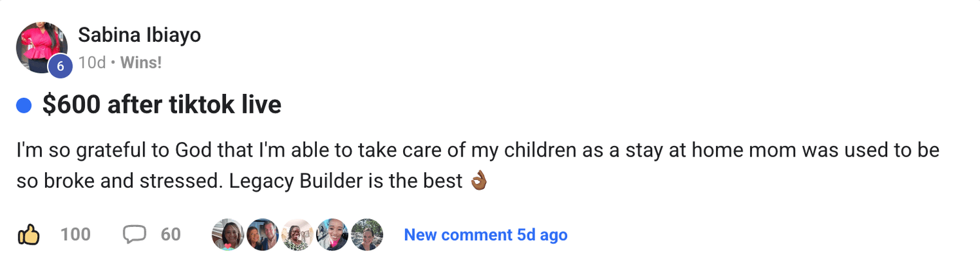Click the first commenter avatar
The width and height of the screenshot is (980, 270).
[x=228, y=235]
